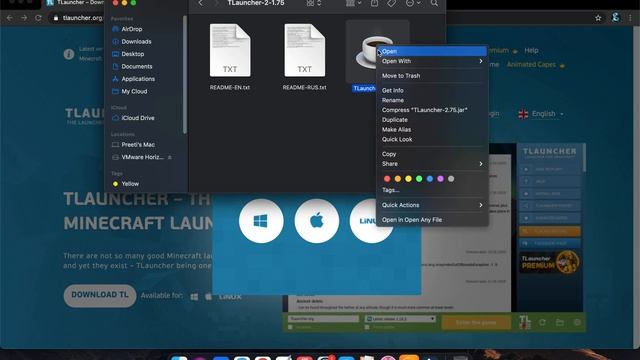Click Compress "TLauncher-2.75.jar"
640x360 pixels.
[432, 110]
